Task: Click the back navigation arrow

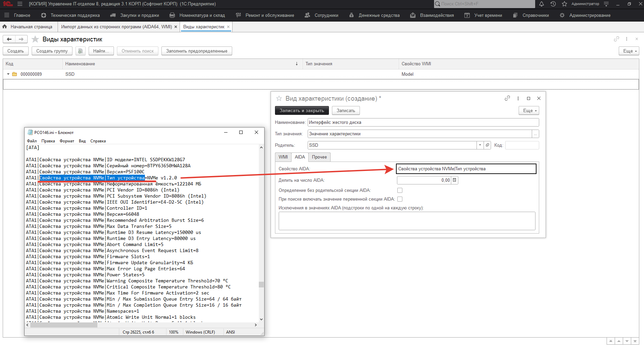Action: click(x=9, y=39)
